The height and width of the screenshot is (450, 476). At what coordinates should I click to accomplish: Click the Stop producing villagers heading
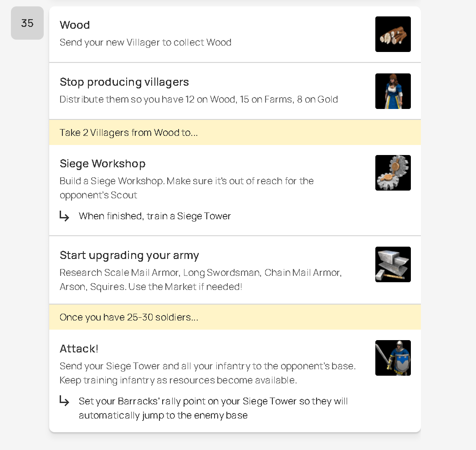pyautogui.click(x=124, y=82)
